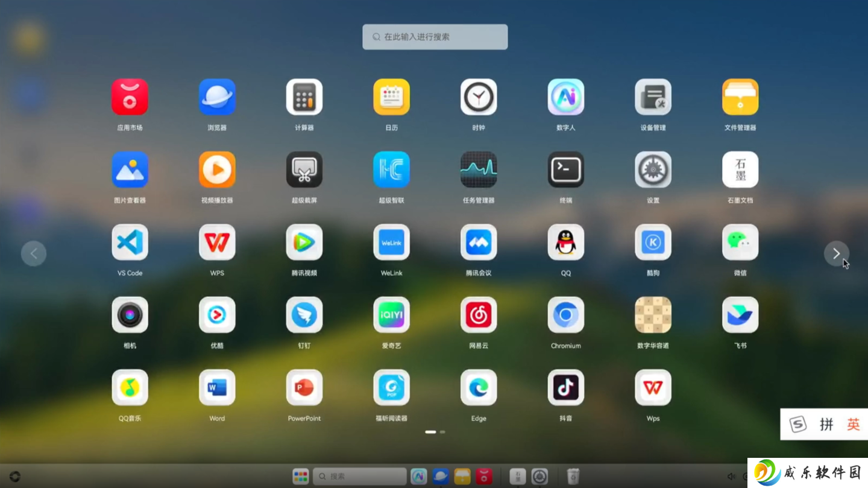Image resolution: width=868 pixels, height=488 pixels.
Task: Open the browser icon in the dock
Action: pos(441,477)
